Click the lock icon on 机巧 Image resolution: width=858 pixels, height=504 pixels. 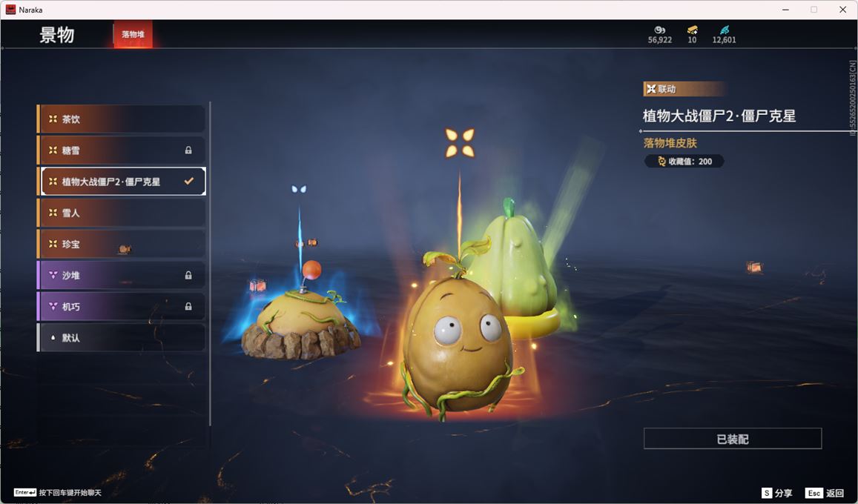tap(188, 306)
